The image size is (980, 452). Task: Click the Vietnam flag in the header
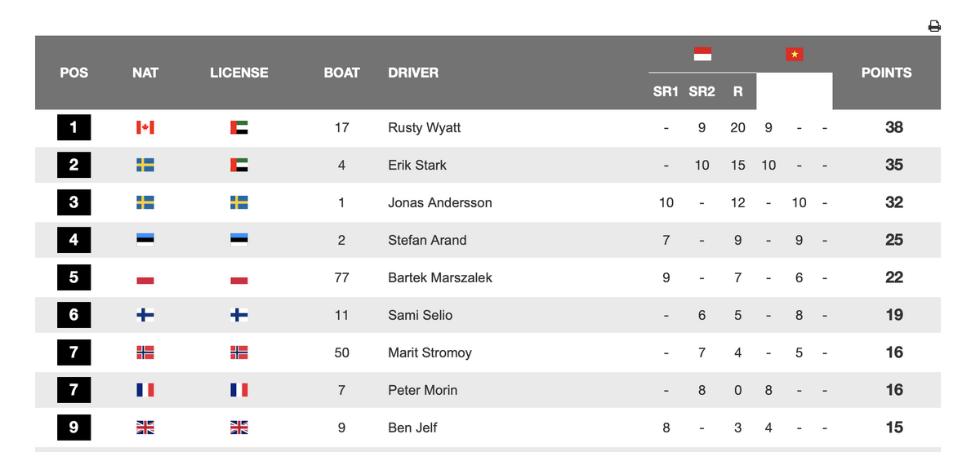(x=794, y=54)
